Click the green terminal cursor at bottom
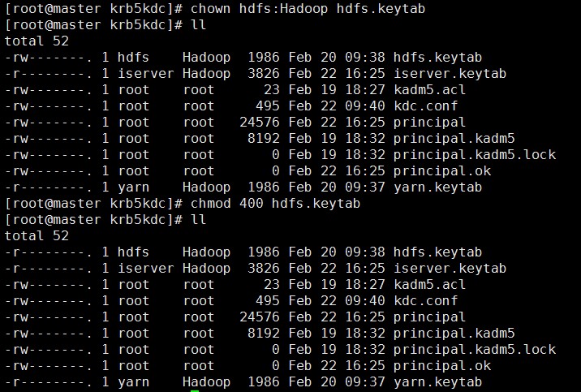The width and height of the screenshot is (581, 392). [x=195, y=390]
